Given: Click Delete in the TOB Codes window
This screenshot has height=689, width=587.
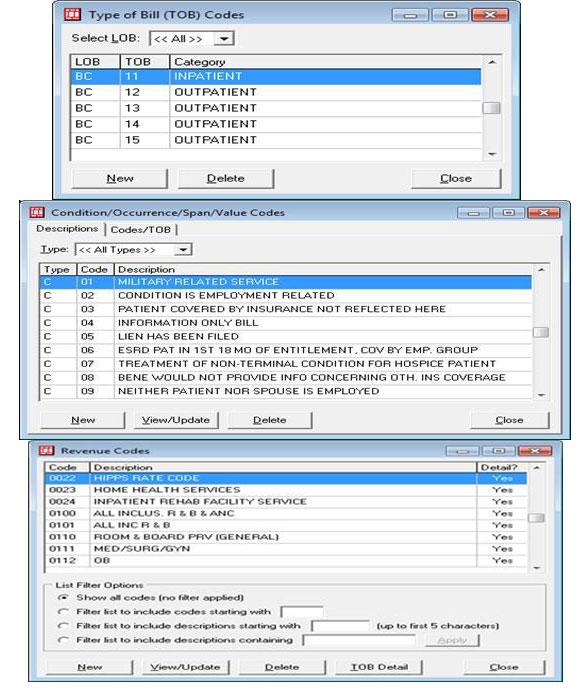Looking at the screenshot, I should [x=226, y=178].
